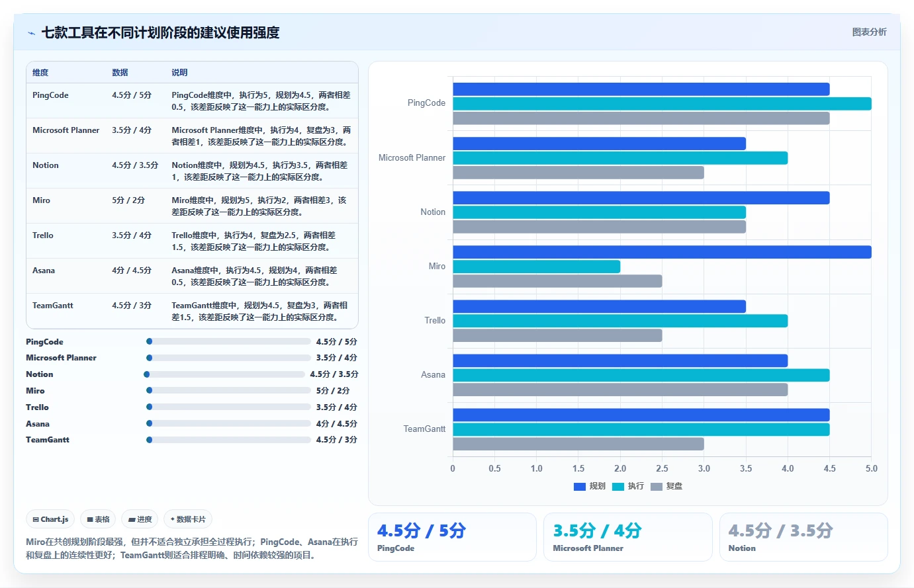This screenshot has height=588, width=914.
Task: Click the description starting PingCode维度中
Action: click(x=261, y=101)
